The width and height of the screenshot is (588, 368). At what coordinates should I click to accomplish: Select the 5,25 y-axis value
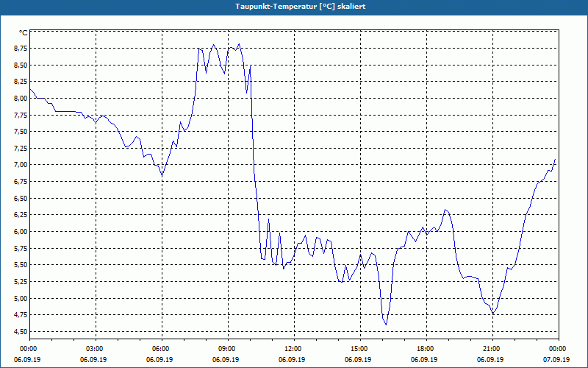point(21,281)
